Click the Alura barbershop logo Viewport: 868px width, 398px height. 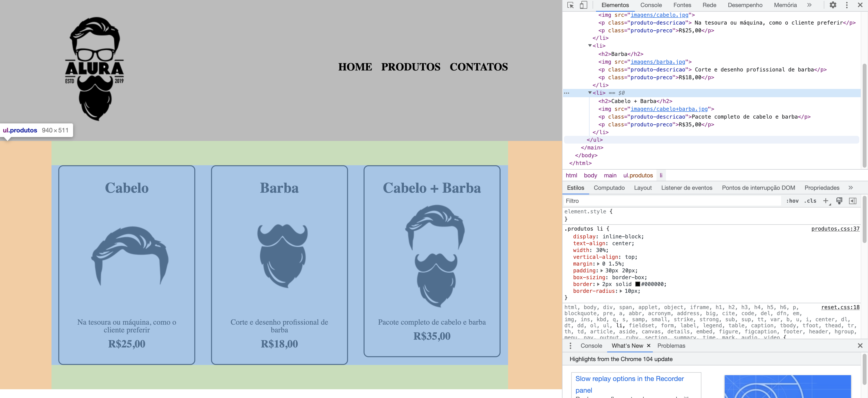click(94, 69)
